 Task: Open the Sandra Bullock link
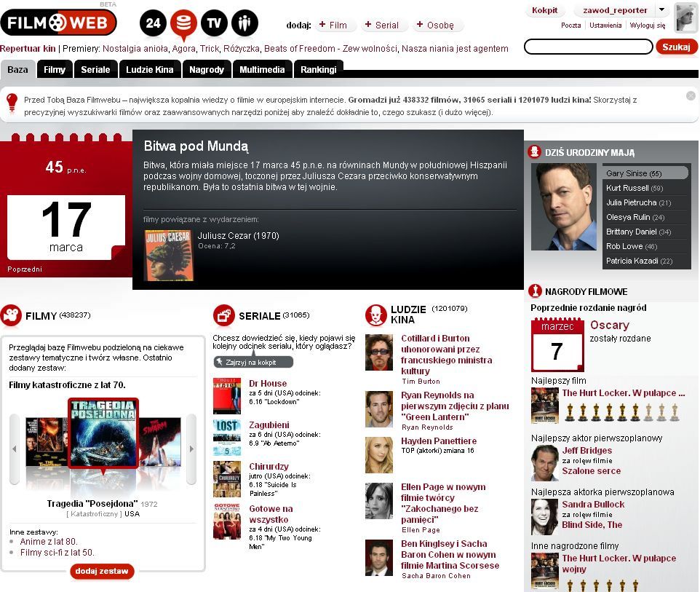pyautogui.click(x=593, y=504)
